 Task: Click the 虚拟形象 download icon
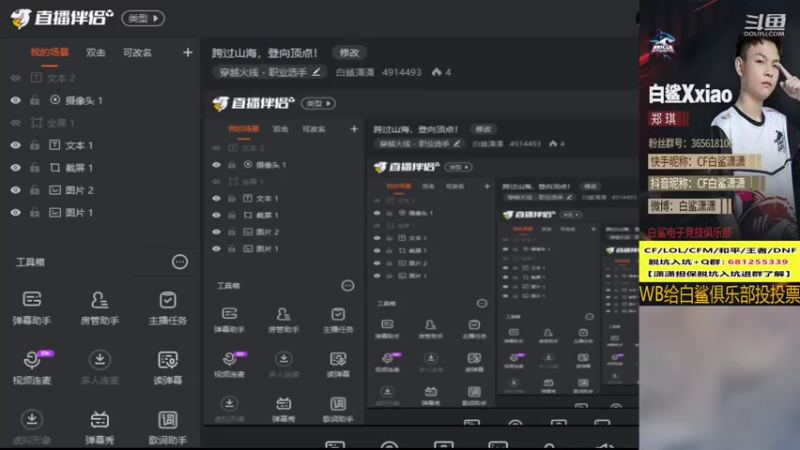click(32, 419)
